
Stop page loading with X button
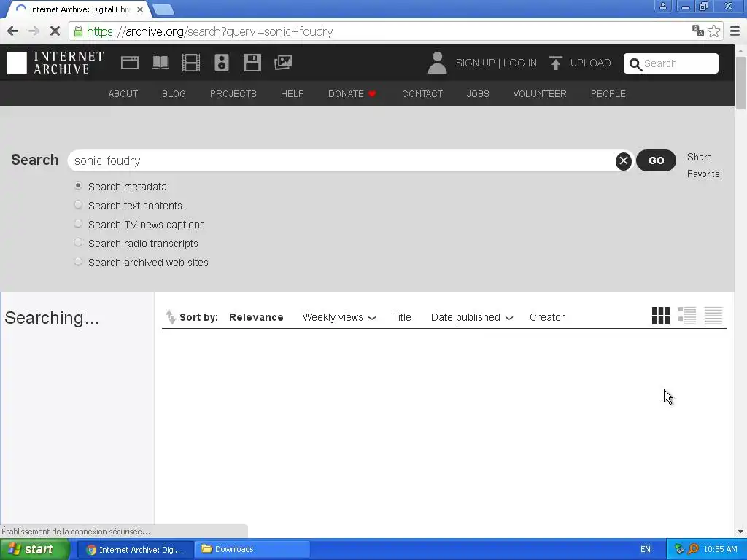pyautogui.click(x=55, y=31)
